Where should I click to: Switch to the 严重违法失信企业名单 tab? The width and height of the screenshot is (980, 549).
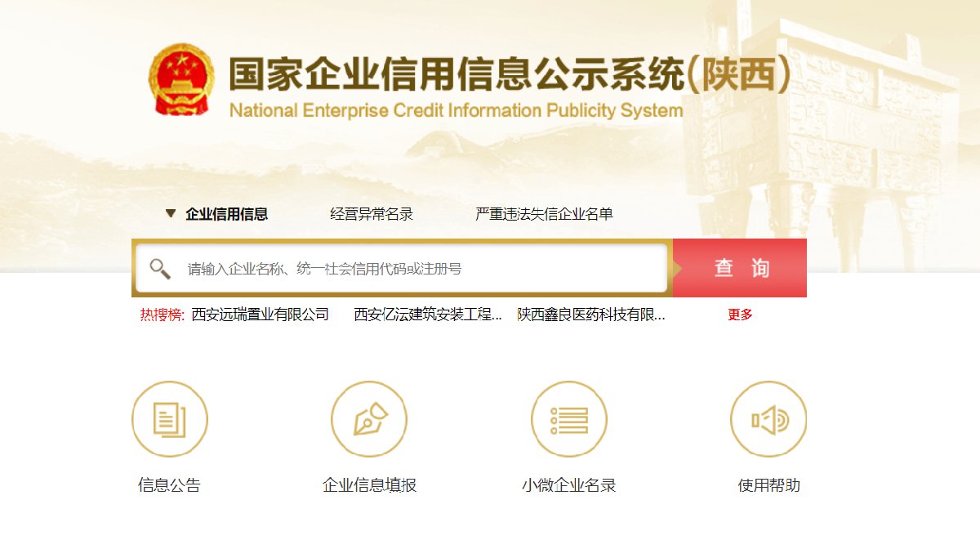tap(541, 213)
